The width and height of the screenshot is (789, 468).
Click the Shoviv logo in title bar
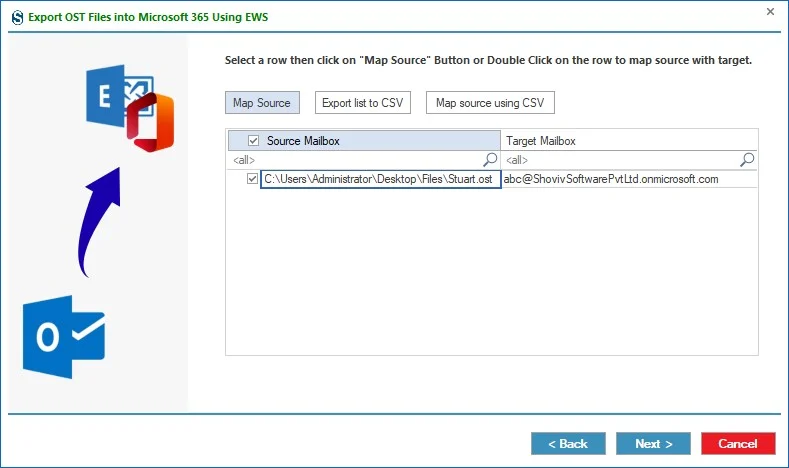pyautogui.click(x=18, y=17)
